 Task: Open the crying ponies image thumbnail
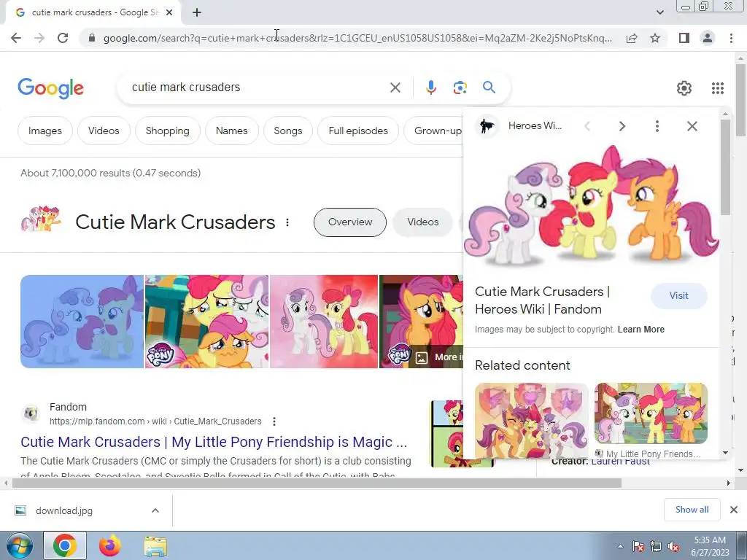[206, 322]
